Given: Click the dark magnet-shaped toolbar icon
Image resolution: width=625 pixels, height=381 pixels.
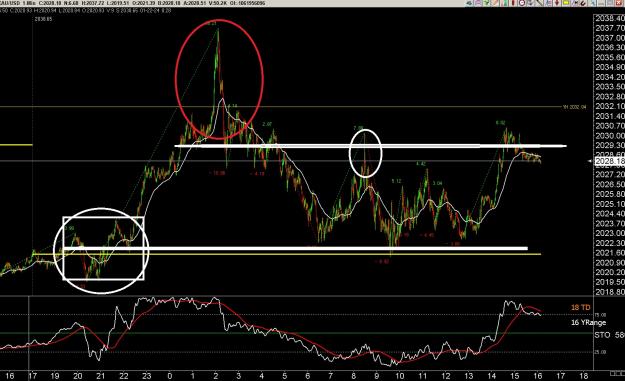Looking at the screenshot, I should pyautogui.click(x=583, y=3).
